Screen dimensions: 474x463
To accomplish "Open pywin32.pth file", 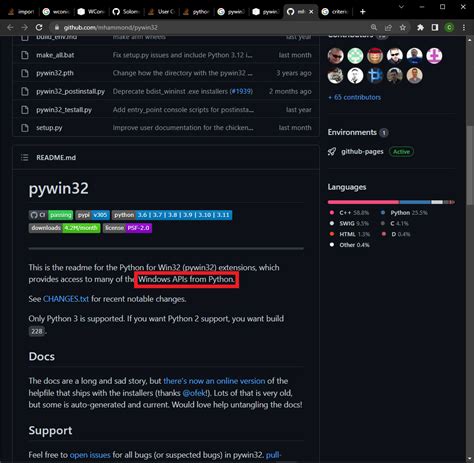I will [55, 73].
